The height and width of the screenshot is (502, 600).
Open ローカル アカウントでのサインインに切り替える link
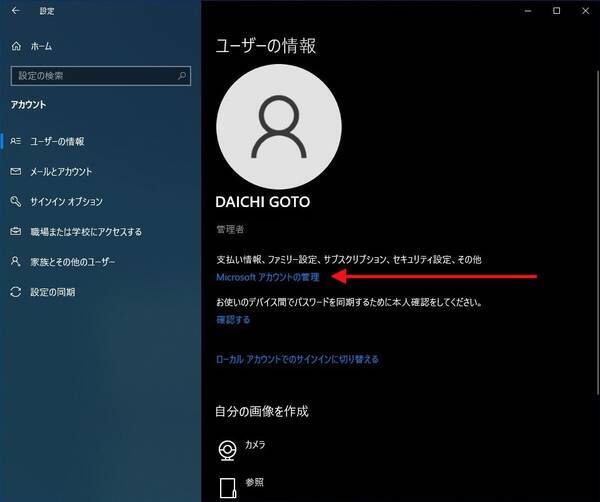[x=297, y=359]
